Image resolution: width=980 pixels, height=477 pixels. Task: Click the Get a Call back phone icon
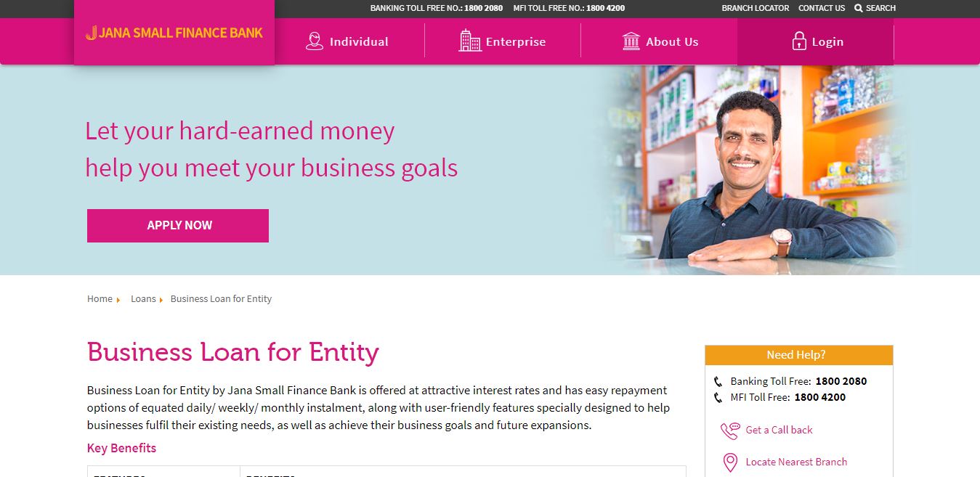click(729, 430)
